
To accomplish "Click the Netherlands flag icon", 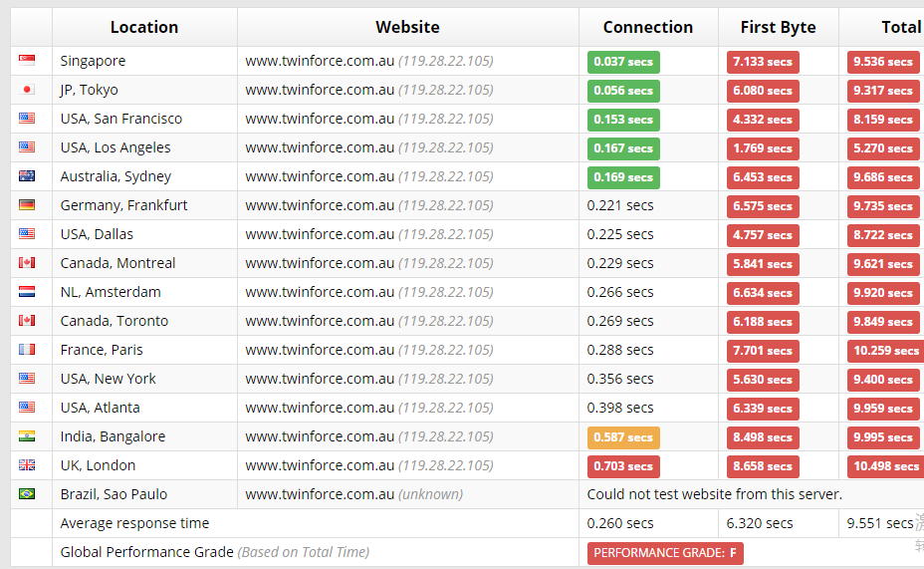I will coord(27,291).
